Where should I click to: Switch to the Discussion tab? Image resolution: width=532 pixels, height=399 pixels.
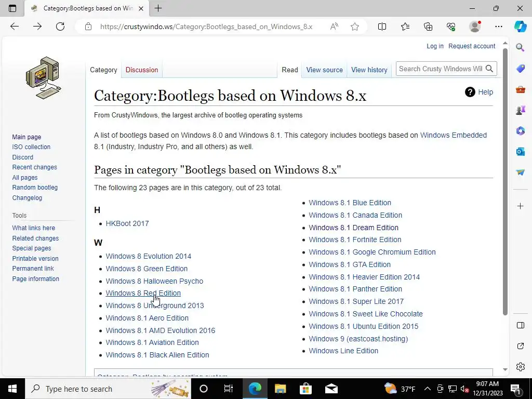tap(142, 70)
